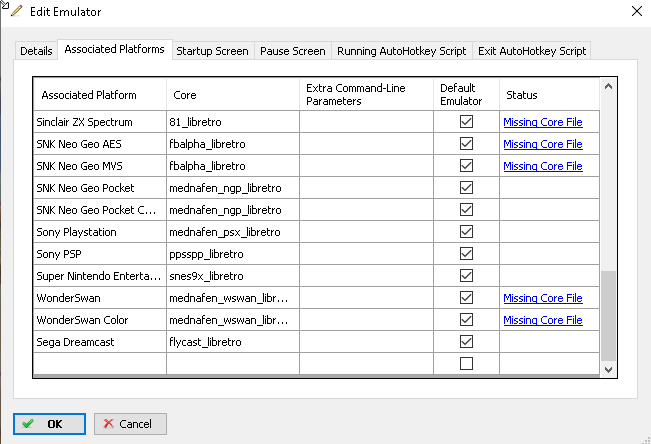Viewport: 651px width, 444px height.
Task: Click the Extra Command-Line Parameters header
Action: 366,94
